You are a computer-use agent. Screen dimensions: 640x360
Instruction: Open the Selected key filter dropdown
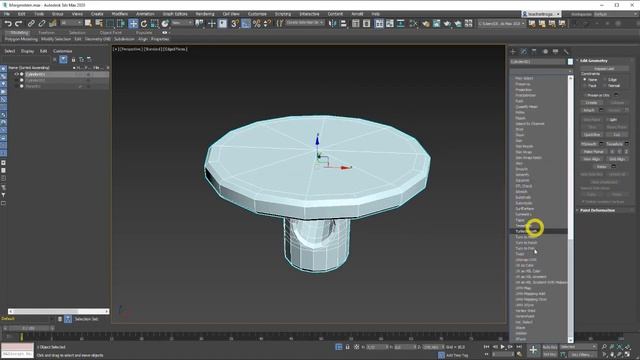tap(578, 347)
